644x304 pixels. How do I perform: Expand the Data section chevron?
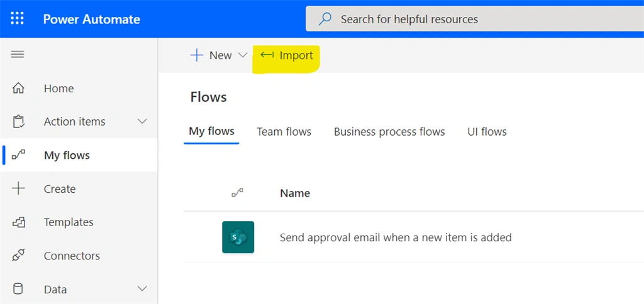[x=142, y=289]
